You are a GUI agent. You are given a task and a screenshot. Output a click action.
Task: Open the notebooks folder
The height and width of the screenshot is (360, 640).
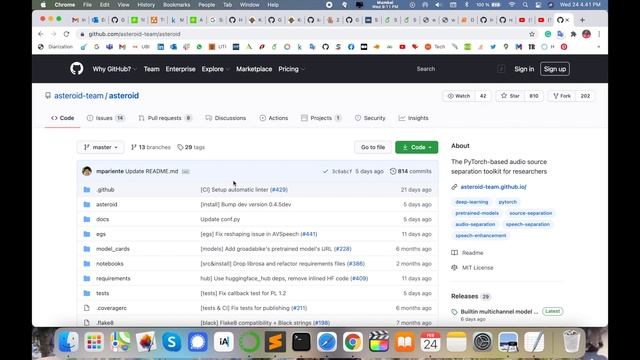click(109, 264)
